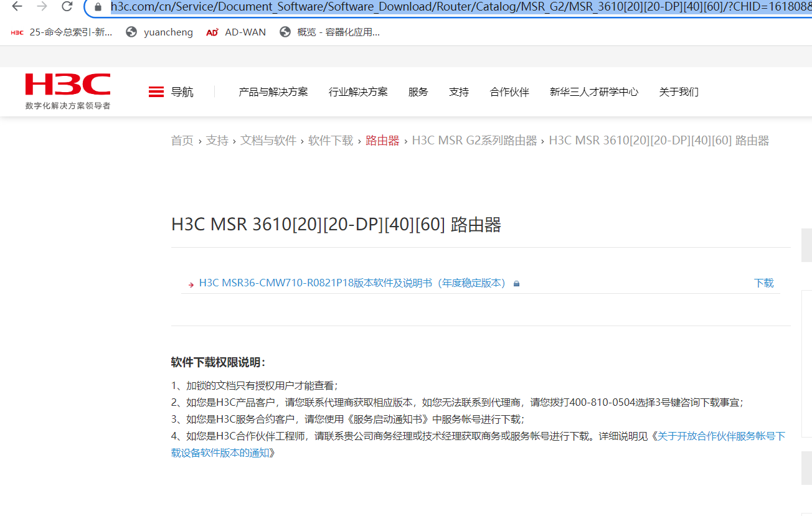Click the page heading H3C MSR 3610[20][20-DP][40][60] 路由器
Image resolution: width=812 pixels, height=516 pixels.
click(x=336, y=225)
